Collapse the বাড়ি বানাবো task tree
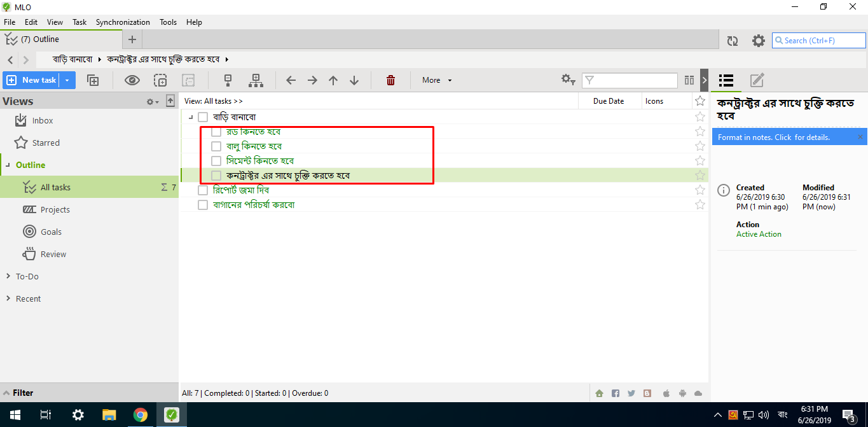868x427 pixels. point(191,118)
